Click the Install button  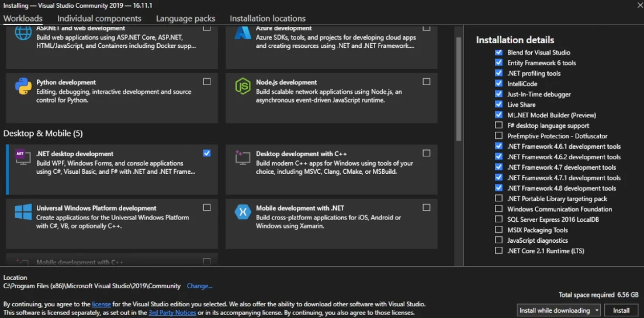pos(621,310)
